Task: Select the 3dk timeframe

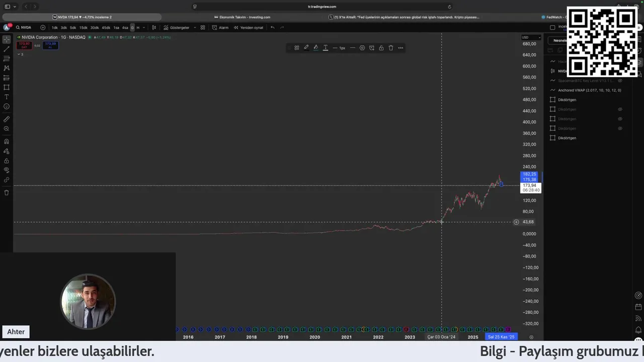Action: click(63, 28)
